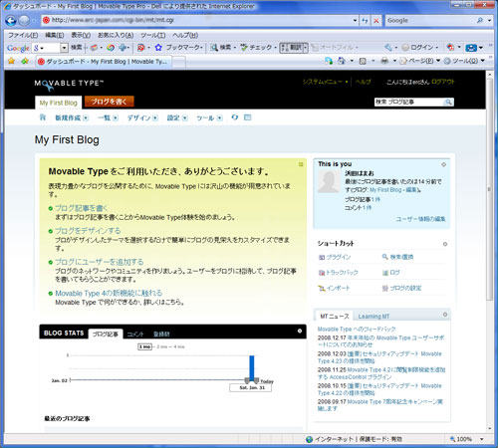Click the browser Back arrow button

click(x=11, y=21)
